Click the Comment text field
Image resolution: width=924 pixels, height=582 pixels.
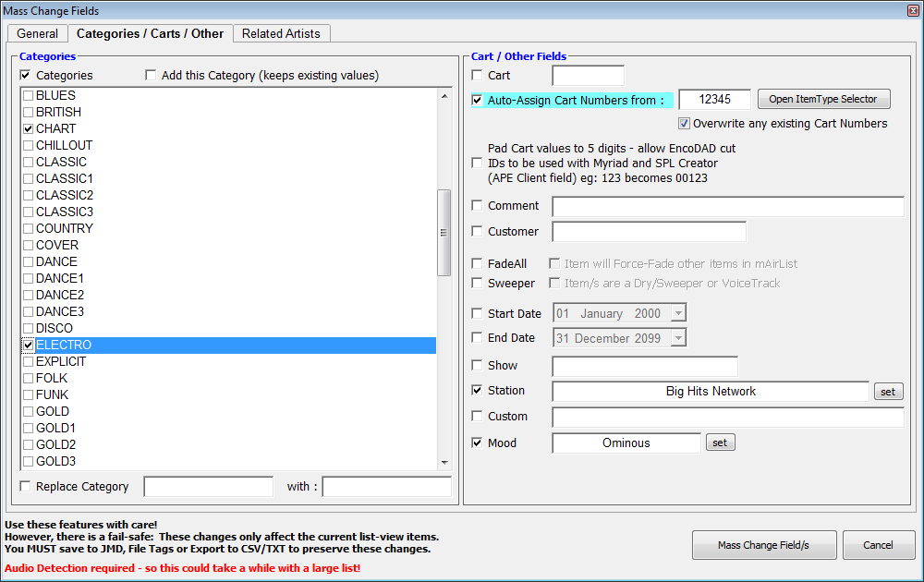pos(727,206)
